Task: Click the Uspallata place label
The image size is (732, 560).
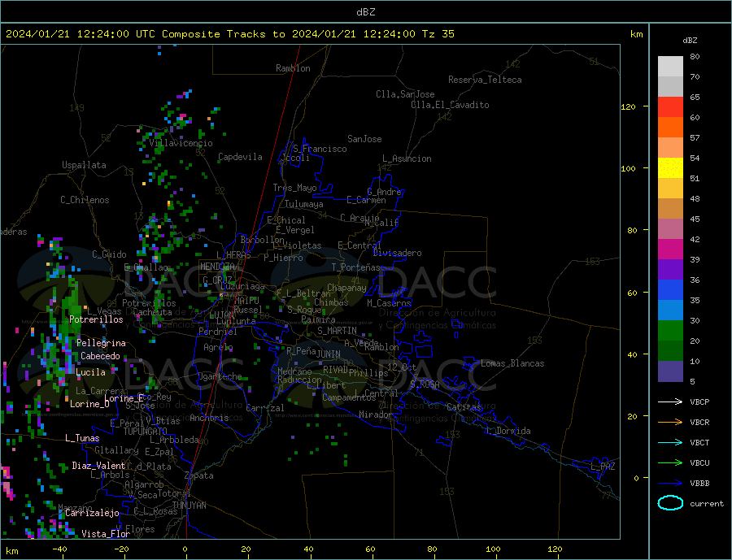Action: click(x=84, y=165)
